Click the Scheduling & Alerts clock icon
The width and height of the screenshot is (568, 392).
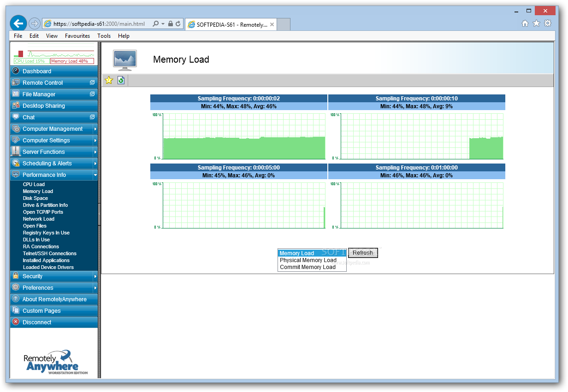pos(16,163)
